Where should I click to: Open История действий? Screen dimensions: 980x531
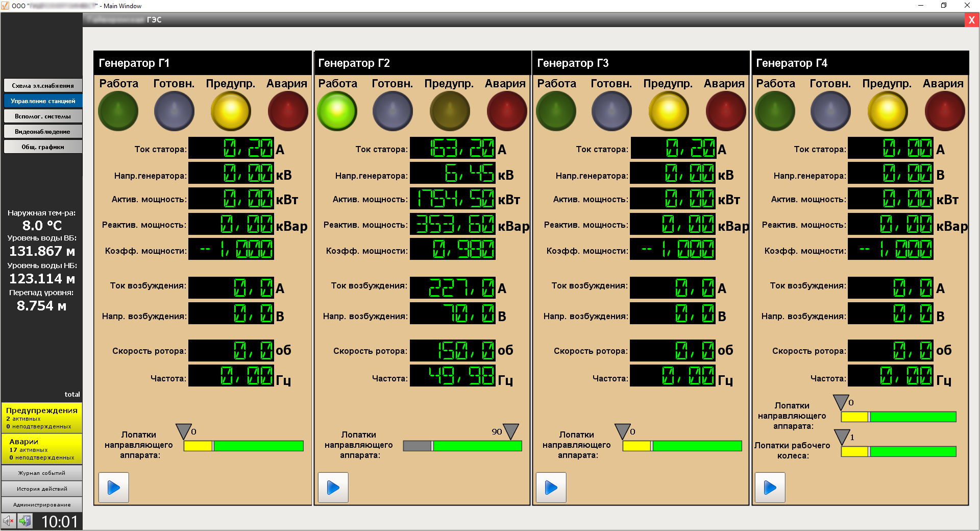42,489
